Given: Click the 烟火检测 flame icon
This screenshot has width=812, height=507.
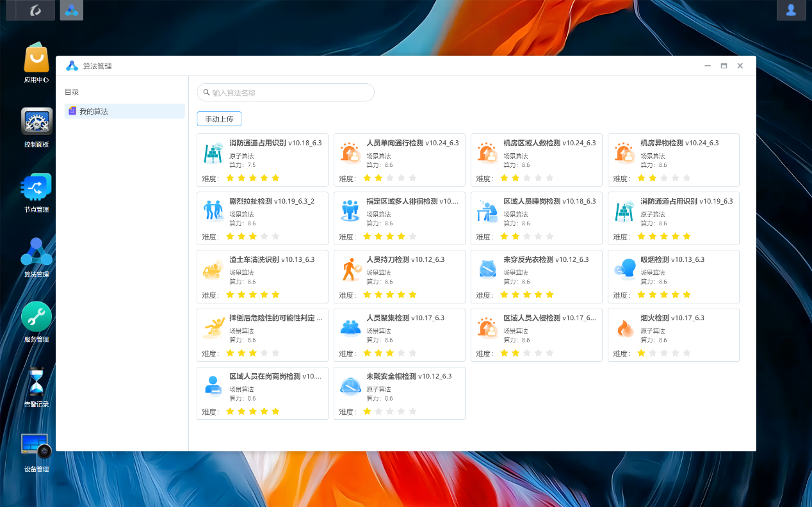Looking at the screenshot, I should pyautogui.click(x=624, y=328).
